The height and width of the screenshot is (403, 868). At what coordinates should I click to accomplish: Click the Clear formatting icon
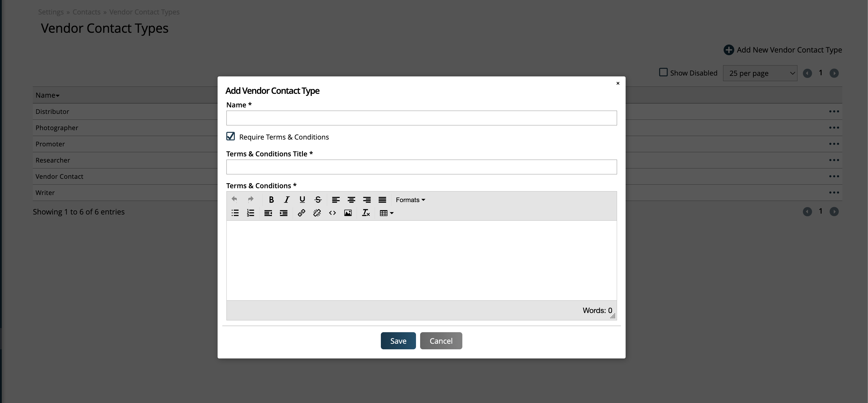pyautogui.click(x=366, y=213)
